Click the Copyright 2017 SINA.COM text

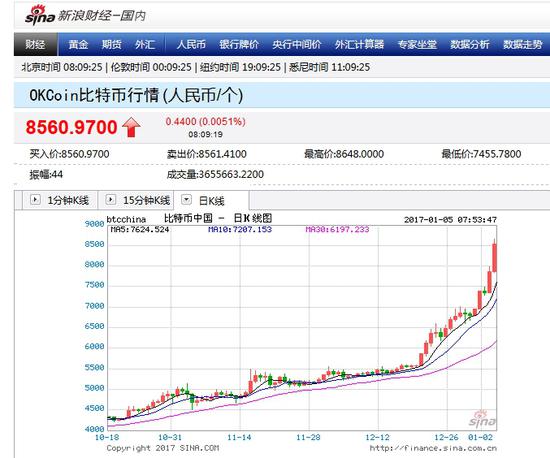pyautogui.click(x=163, y=448)
